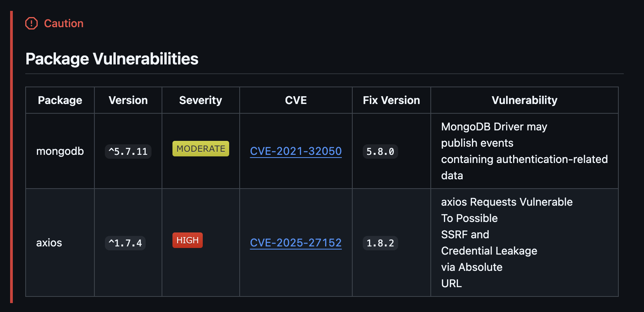
Task: Click the Package column header
Action: [60, 100]
